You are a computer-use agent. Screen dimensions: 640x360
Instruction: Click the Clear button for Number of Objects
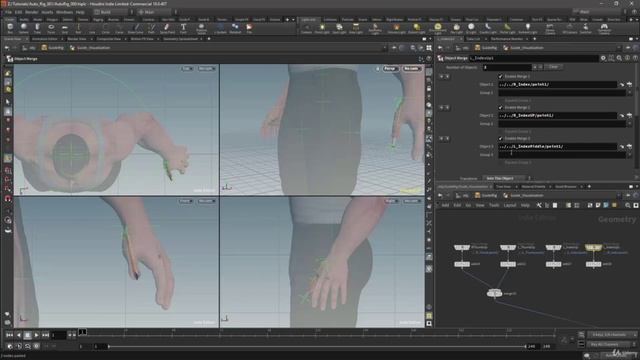[x=553, y=67]
